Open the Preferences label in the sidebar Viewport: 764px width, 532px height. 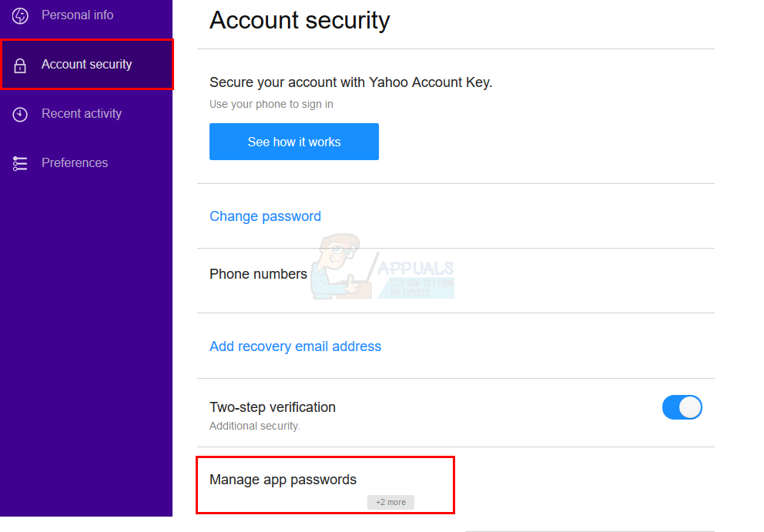point(75,163)
